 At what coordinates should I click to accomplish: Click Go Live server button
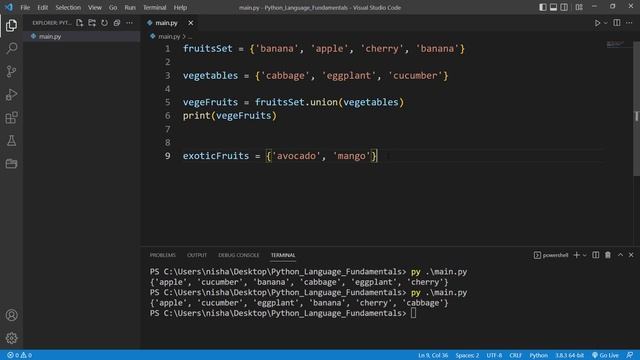tap(605, 355)
